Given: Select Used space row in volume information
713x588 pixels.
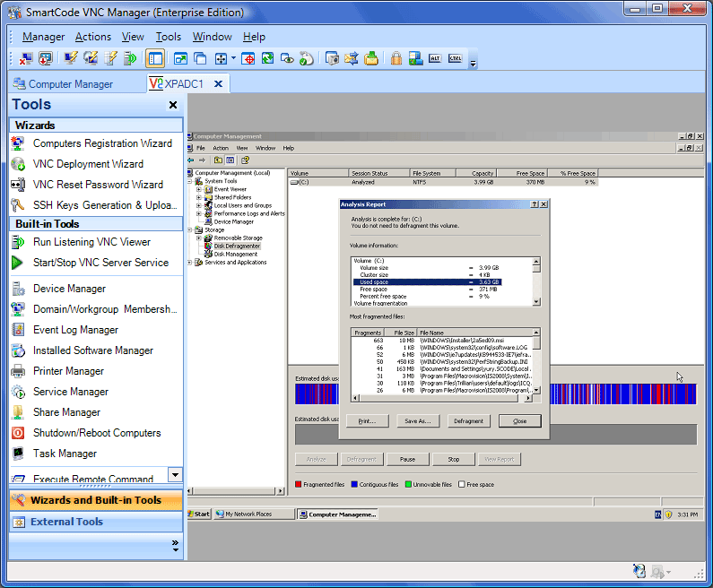Looking at the screenshot, I should [428, 282].
